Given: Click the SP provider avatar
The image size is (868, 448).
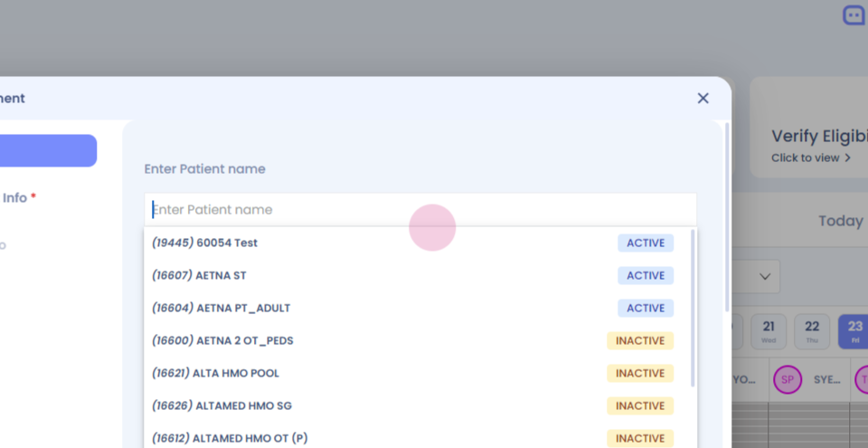Looking at the screenshot, I should tap(788, 380).
